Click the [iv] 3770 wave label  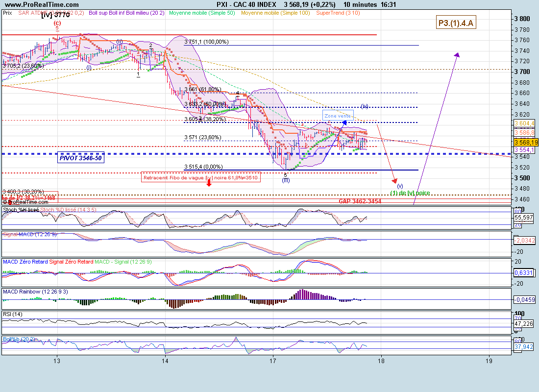pos(55,15)
